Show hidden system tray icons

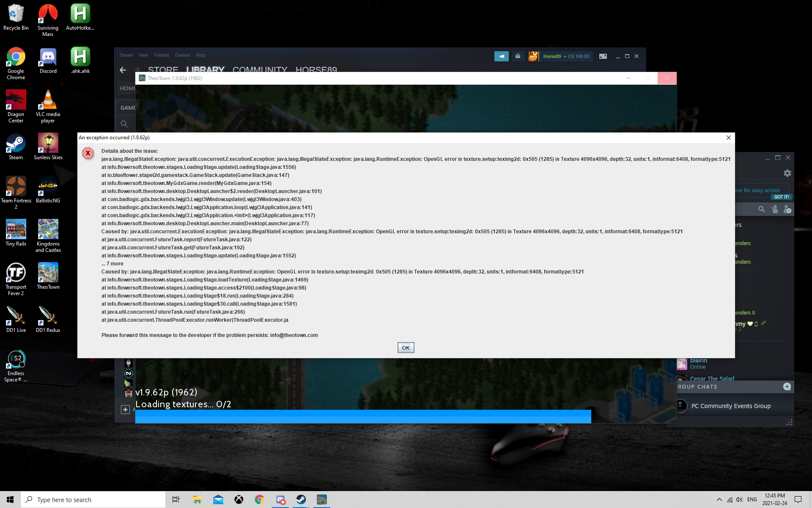click(x=719, y=500)
